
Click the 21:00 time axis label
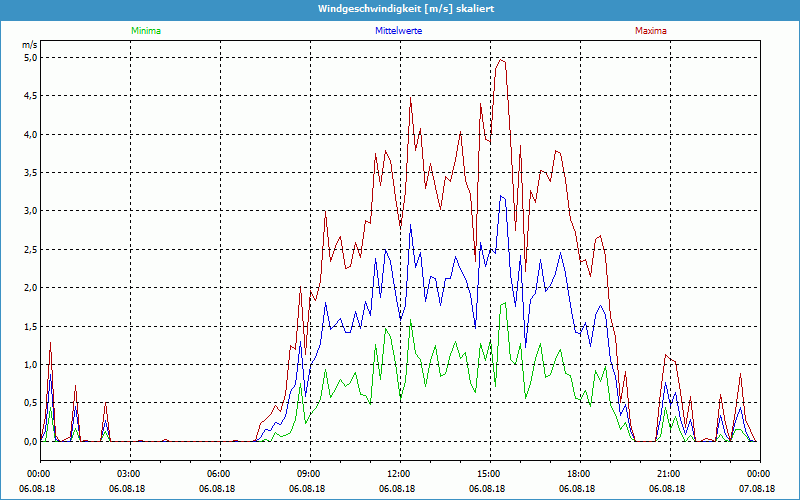[668, 474]
